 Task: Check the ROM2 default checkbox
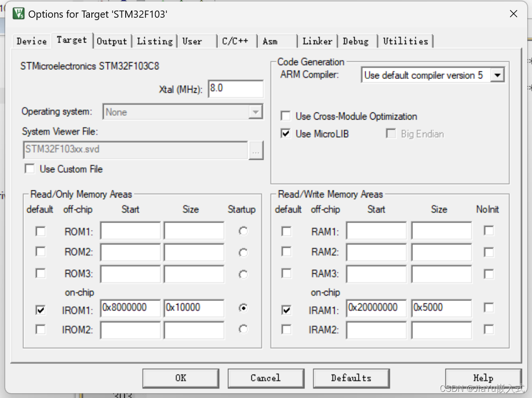pyautogui.click(x=40, y=252)
